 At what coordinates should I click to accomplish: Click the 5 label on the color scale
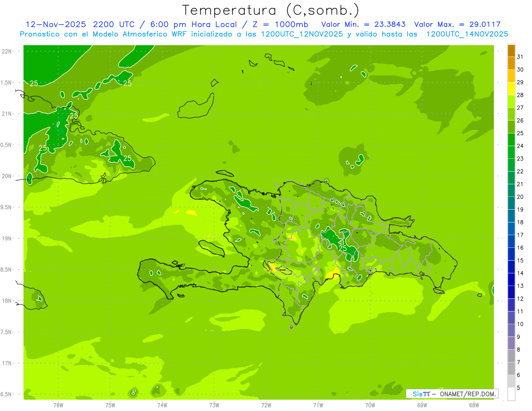point(519,388)
